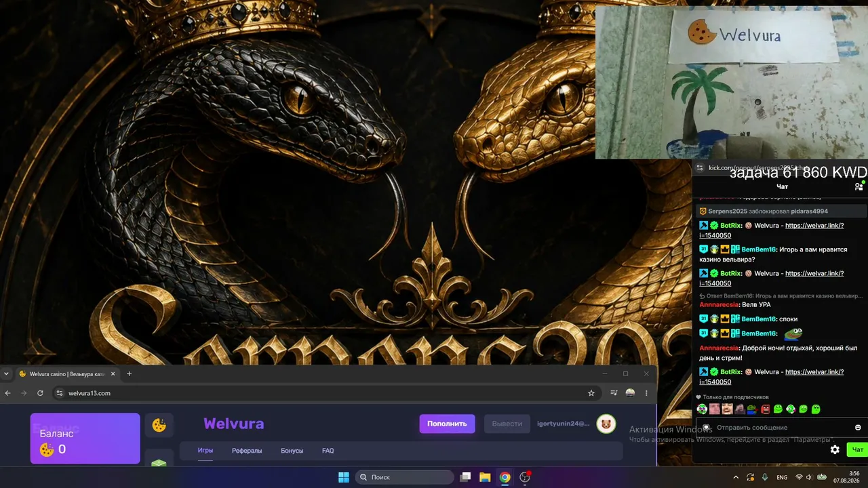
Task: Open site information icon beside welvura13.com
Action: click(59, 393)
